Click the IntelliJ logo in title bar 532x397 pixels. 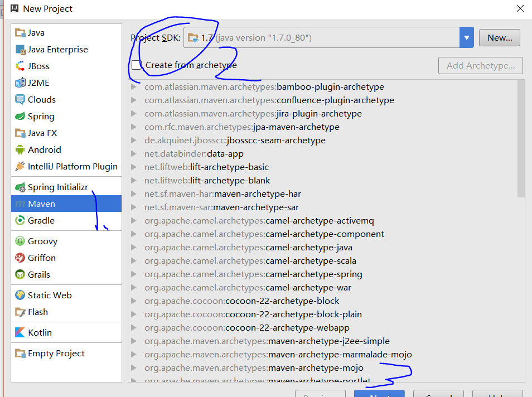(14, 8)
